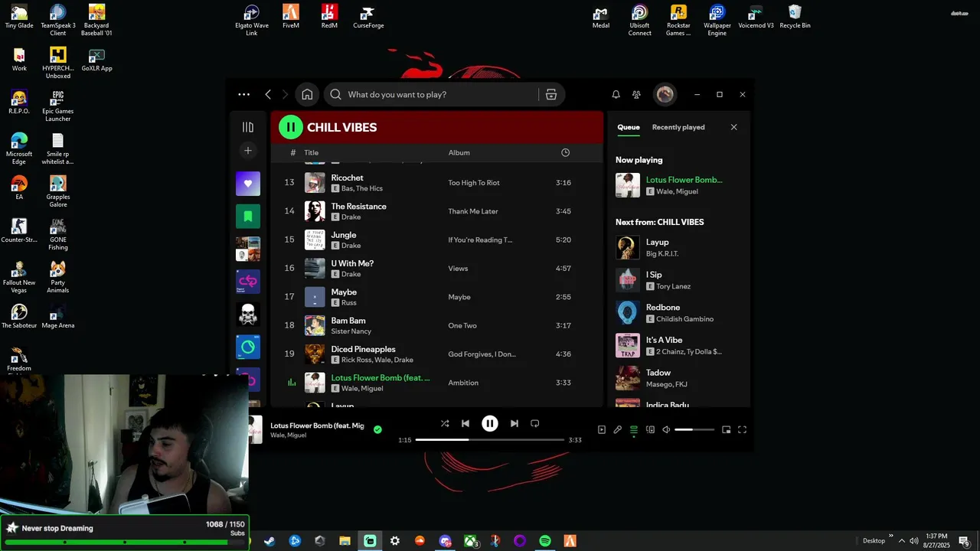Toggle repeat mode
This screenshot has width=980, height=551.
(x=535, y=423)
